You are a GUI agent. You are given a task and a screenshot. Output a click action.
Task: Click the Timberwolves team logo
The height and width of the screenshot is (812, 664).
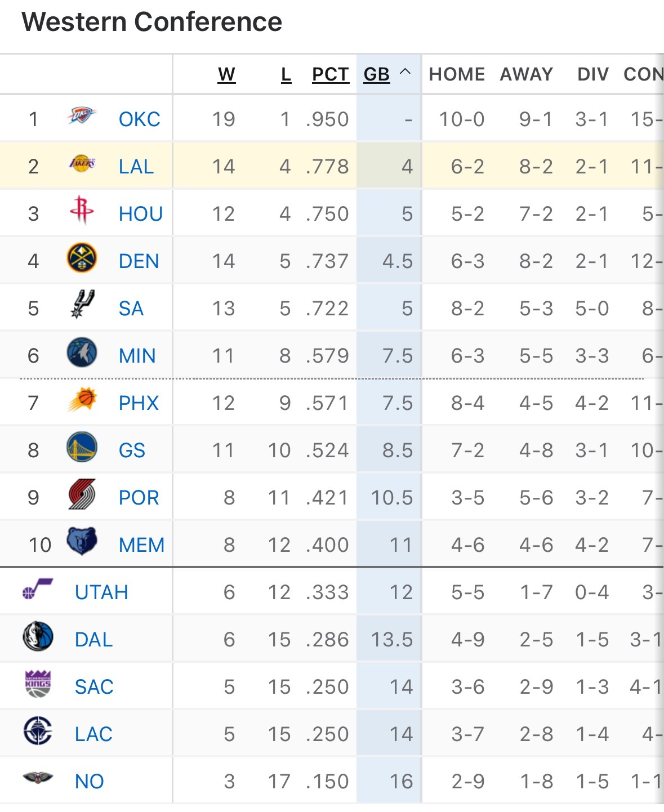pyautogui.click(x=82, y=353)
